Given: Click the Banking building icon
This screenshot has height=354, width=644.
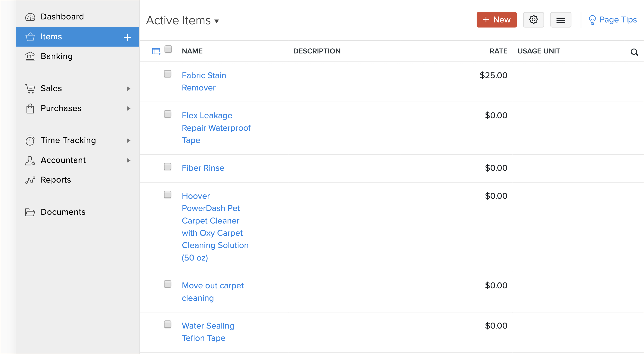Looking at the screenshot, I should pyautogui.click(x=30, y=56).
